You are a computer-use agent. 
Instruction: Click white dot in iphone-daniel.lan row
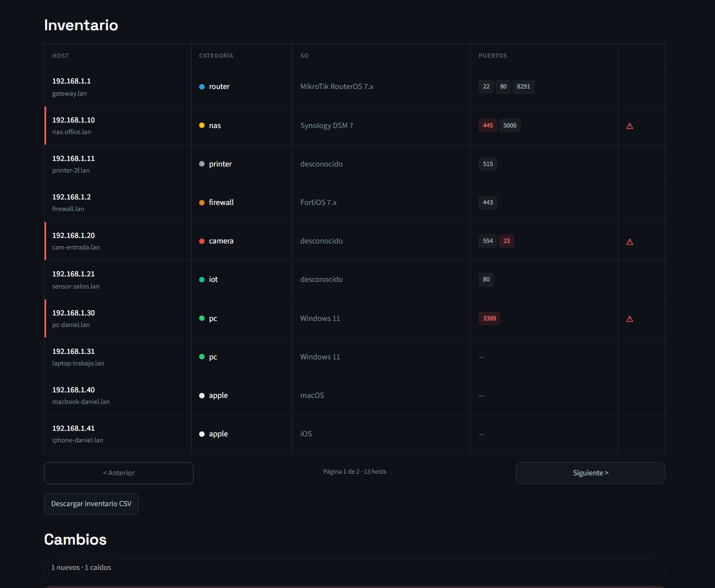coord(202,434)
